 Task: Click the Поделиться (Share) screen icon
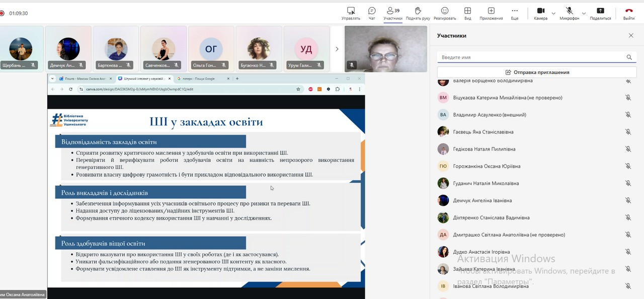pyautogui.click(x=600, y=13)
